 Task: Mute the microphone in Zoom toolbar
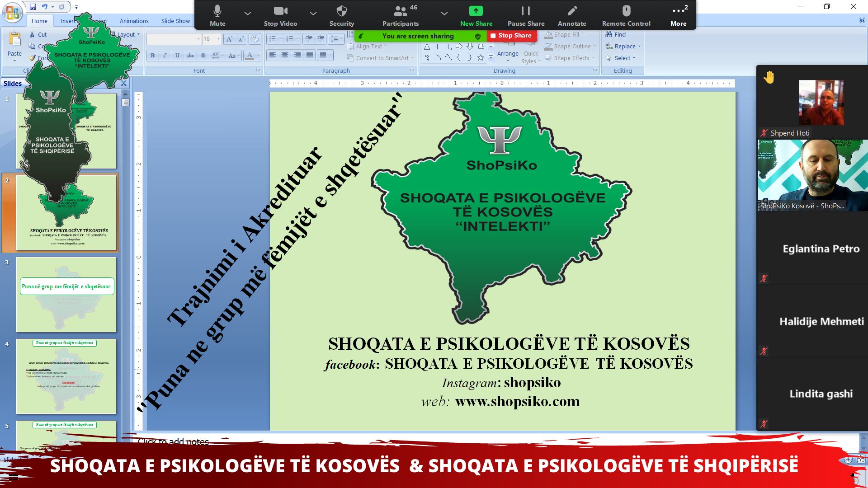(217, 15)
